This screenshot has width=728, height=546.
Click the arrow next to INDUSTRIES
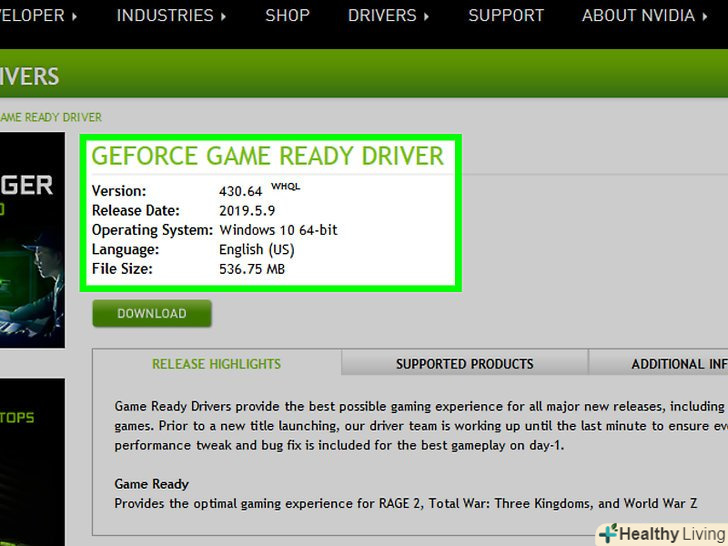[x=223, y=17]
